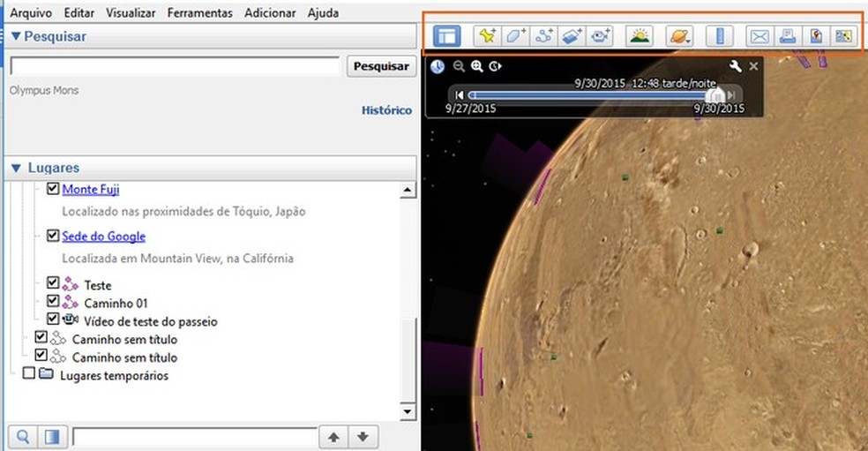This screenshot has height=451, width=868.
Task: Open the planet switcher dropdown
Action: coord(680,36)
